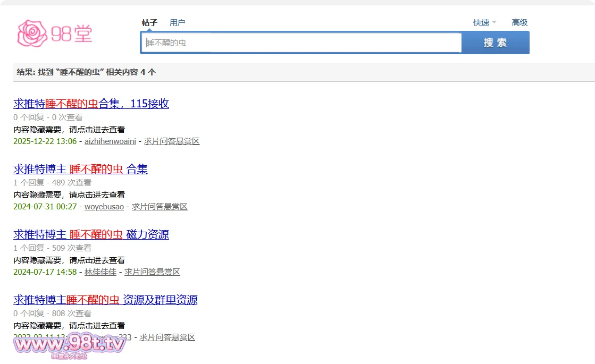This screenshot has height=364, width=595.
Task: Open the 睡不醒的虫 磁力资源 thread
Action: [91, 234]
